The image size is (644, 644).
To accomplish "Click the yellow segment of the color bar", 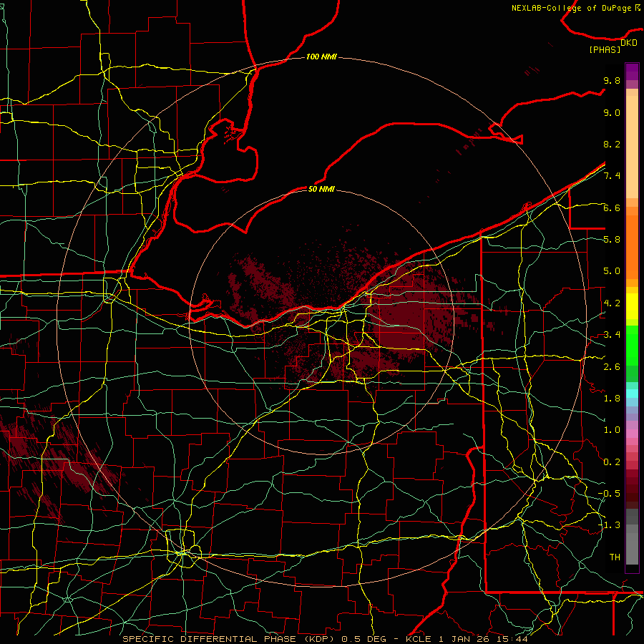I will point(632,306).
